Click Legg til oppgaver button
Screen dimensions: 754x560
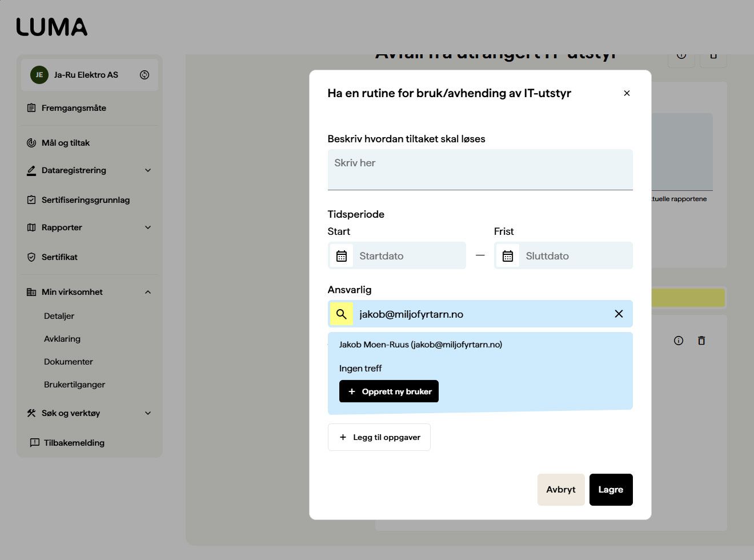pyautogui.click(x=379, y=437)
